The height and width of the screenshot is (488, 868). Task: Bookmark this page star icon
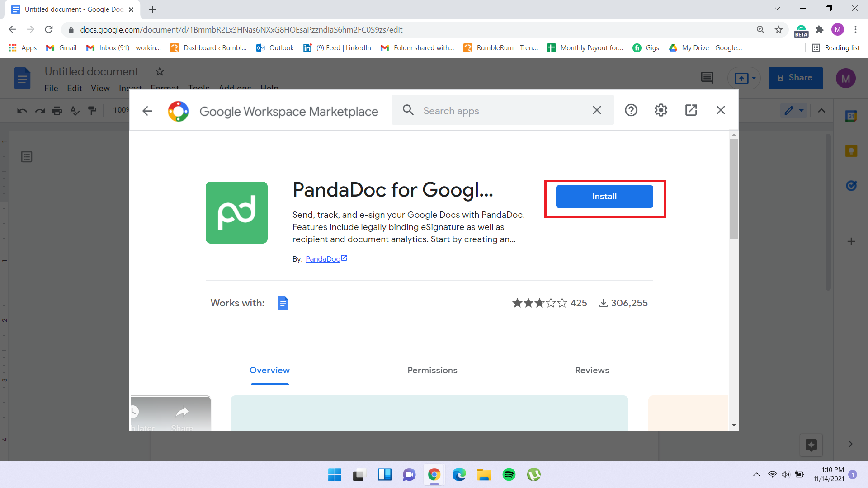[778, 29]
